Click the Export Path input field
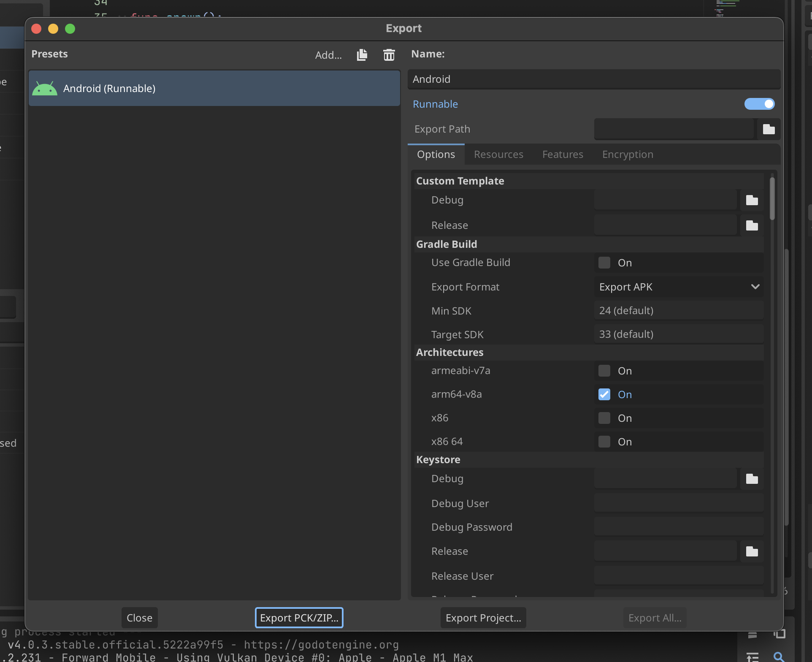 click(x=674, y=129)
